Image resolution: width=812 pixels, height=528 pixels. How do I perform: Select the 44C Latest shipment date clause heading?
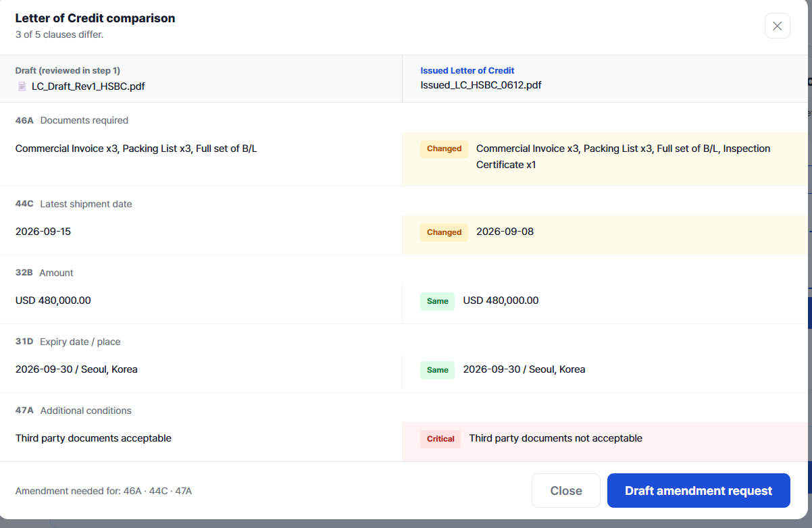coord(74,204)
